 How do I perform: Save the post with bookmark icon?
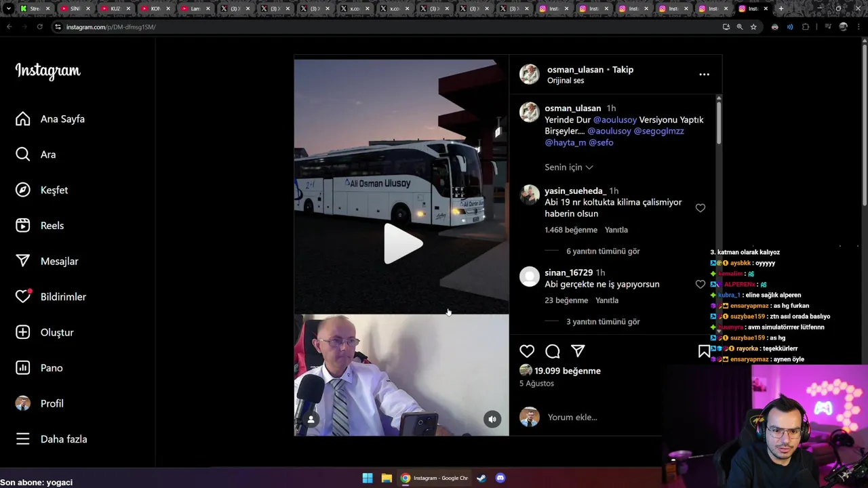(704, 351)
